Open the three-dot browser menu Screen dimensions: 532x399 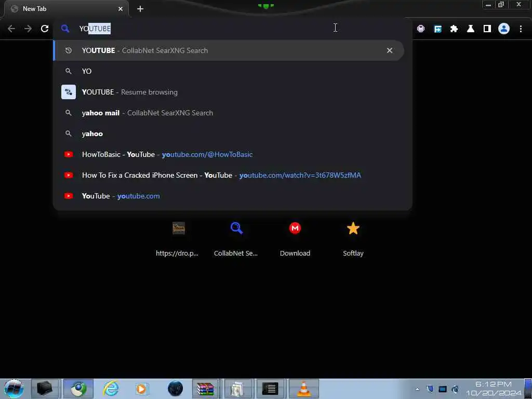pyautogui.click(x=521, y=29)
